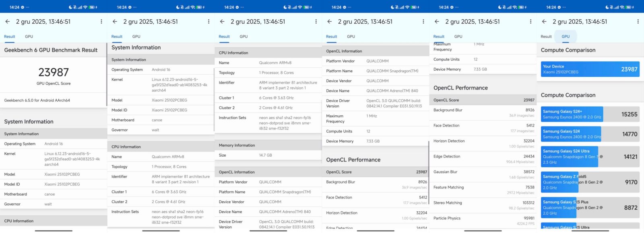Tap the back arrow in the leftmost screenshot
644x233 pixels.
point(8,22)
